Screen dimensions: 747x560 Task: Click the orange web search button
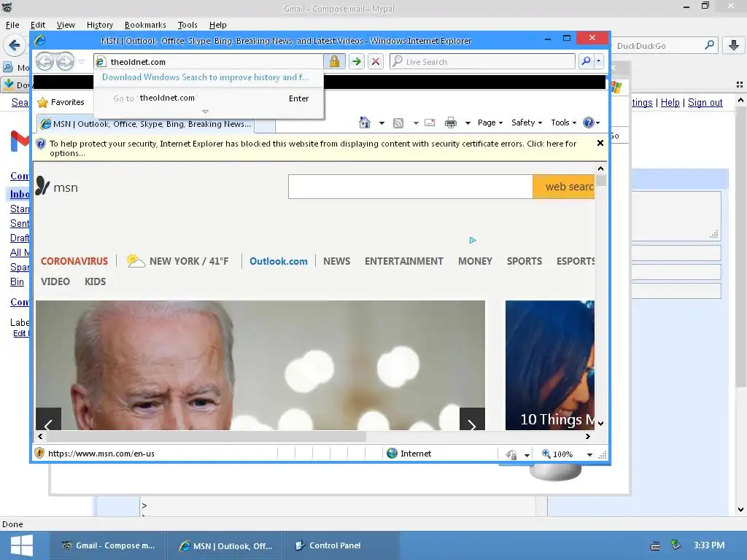(564, 186)
